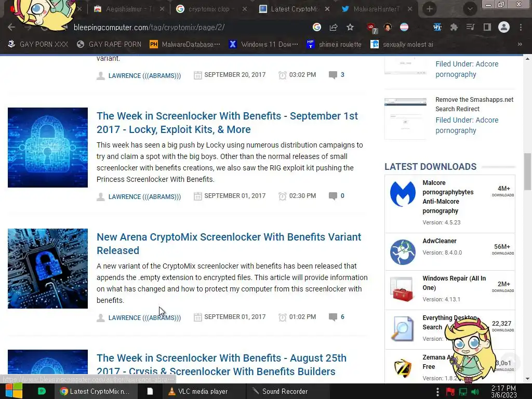Open the MalwareDatabase bookmark

click(185, 44)
